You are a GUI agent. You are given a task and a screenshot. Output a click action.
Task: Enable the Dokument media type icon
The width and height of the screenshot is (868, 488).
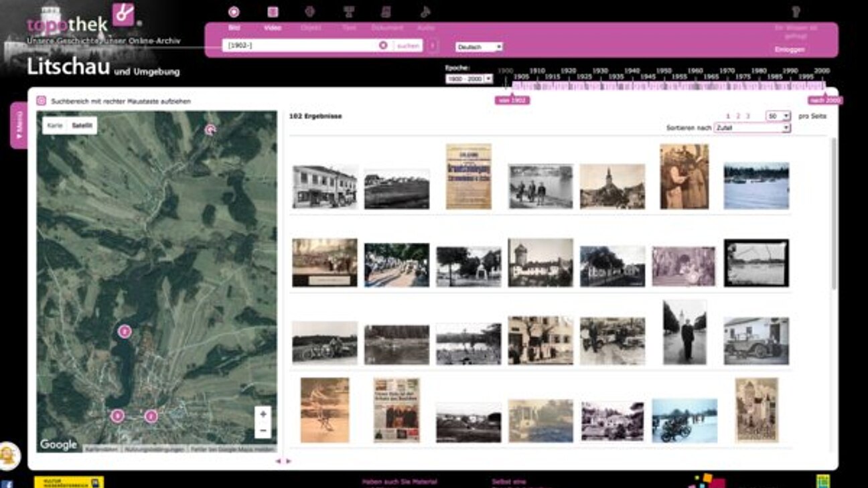click(x=386, y=11)
